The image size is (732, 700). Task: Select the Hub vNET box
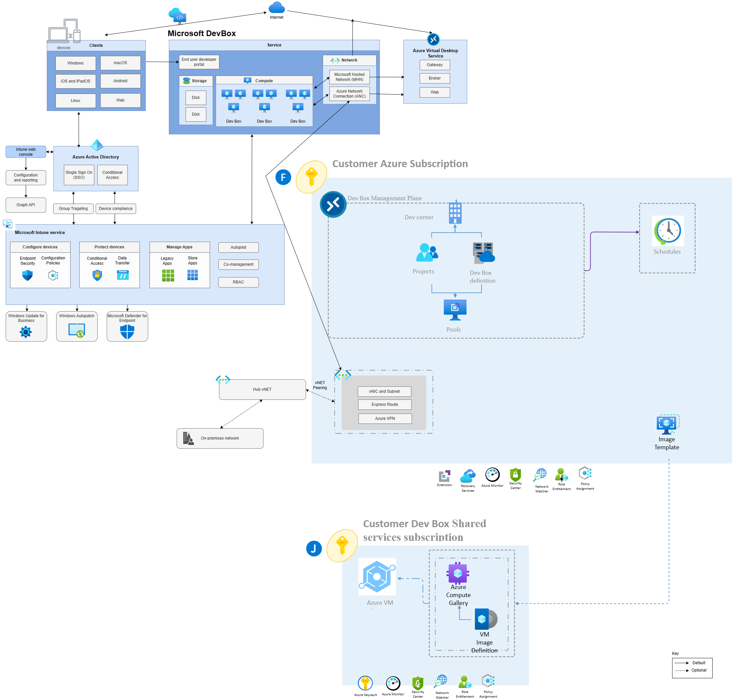pos(262,389)
